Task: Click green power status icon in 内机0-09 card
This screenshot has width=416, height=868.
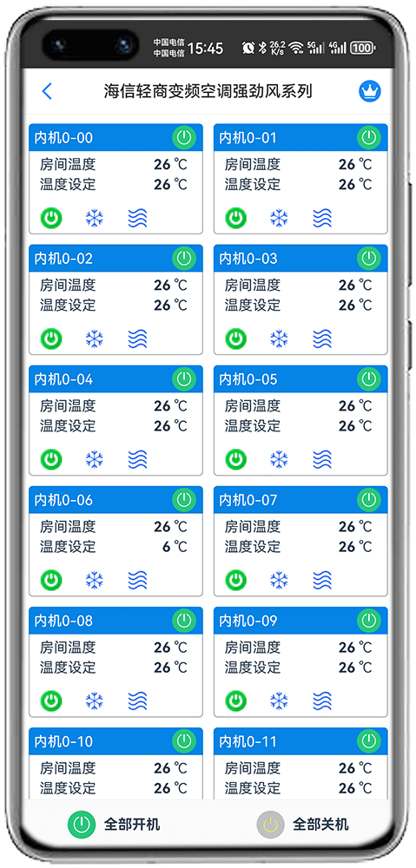Action: 236,701
